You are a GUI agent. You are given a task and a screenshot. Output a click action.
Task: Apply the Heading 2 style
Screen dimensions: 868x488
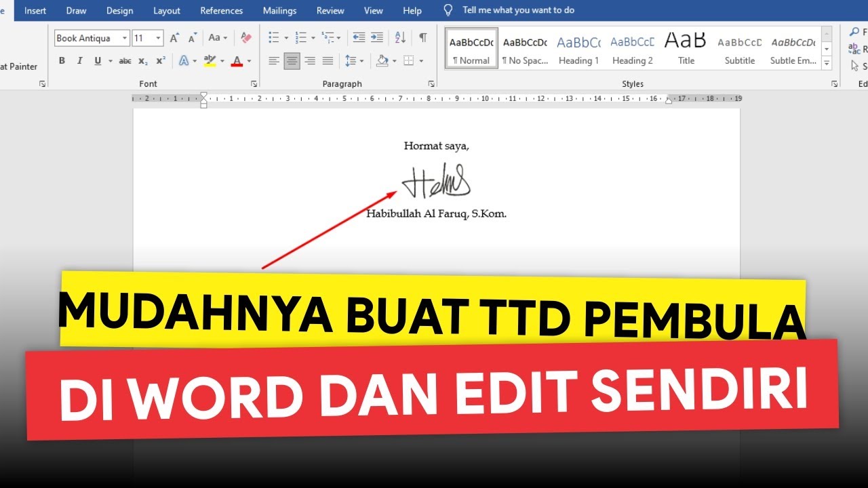click(x=632, y=49)
